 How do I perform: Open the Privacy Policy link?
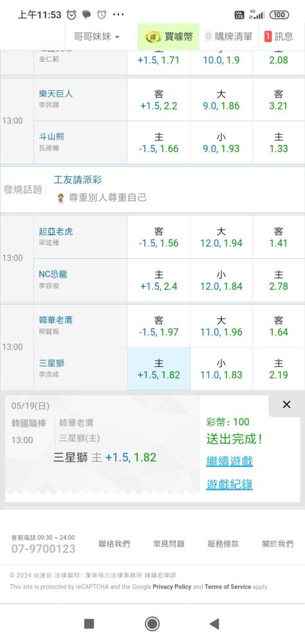click(x=172, y=587)
